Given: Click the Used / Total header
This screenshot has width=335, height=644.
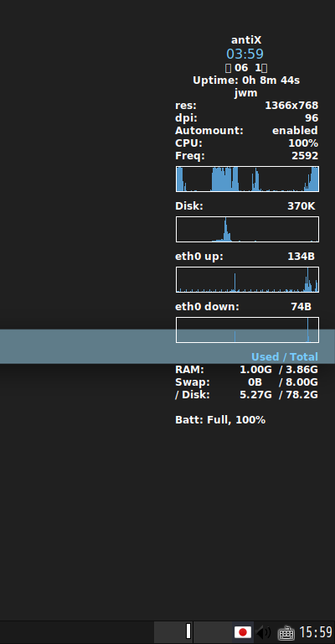Looking at the screenshot, I should pyautogui.click(x=285, y=357).
